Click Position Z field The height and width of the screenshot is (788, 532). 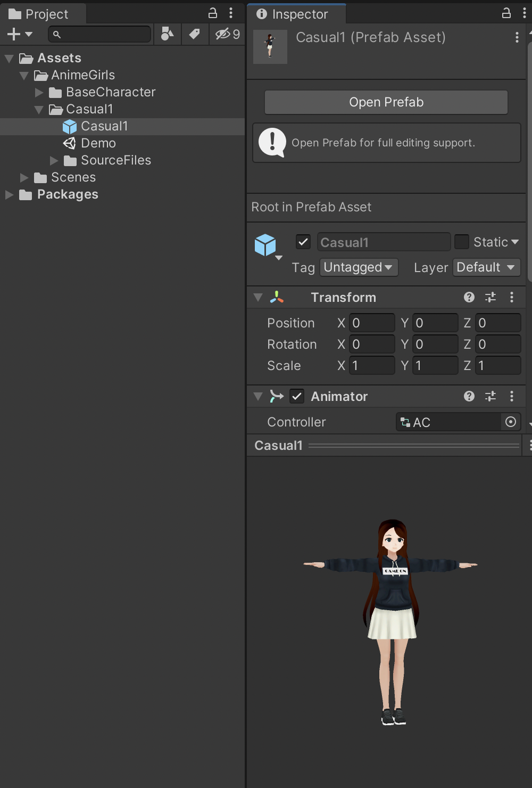pos(498,323)
